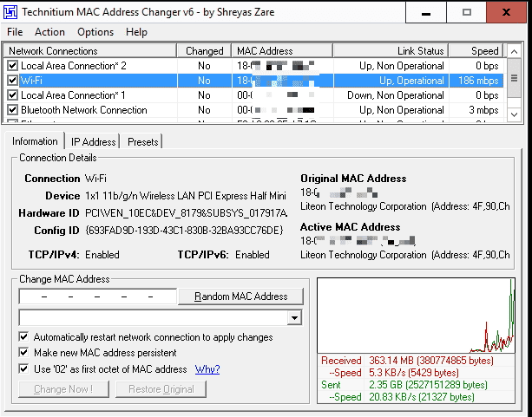
Task: Uncheck Local Area Connection* 2 checkbox
Action: (12, 65)
